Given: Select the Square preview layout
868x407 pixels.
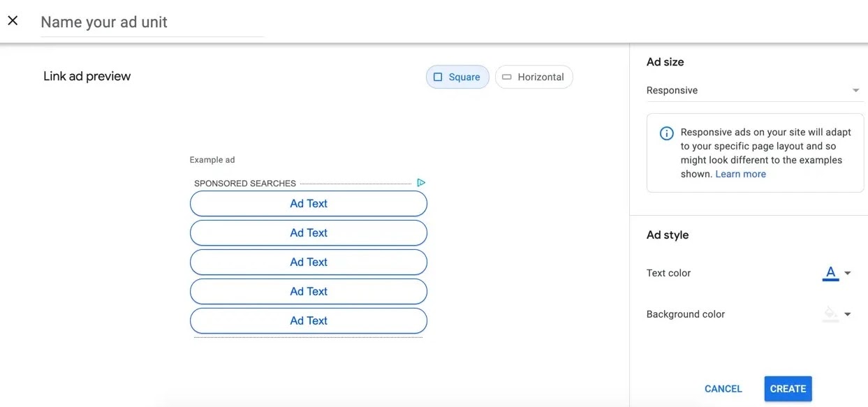Looking at the screenshot, I should click(457, 77).
